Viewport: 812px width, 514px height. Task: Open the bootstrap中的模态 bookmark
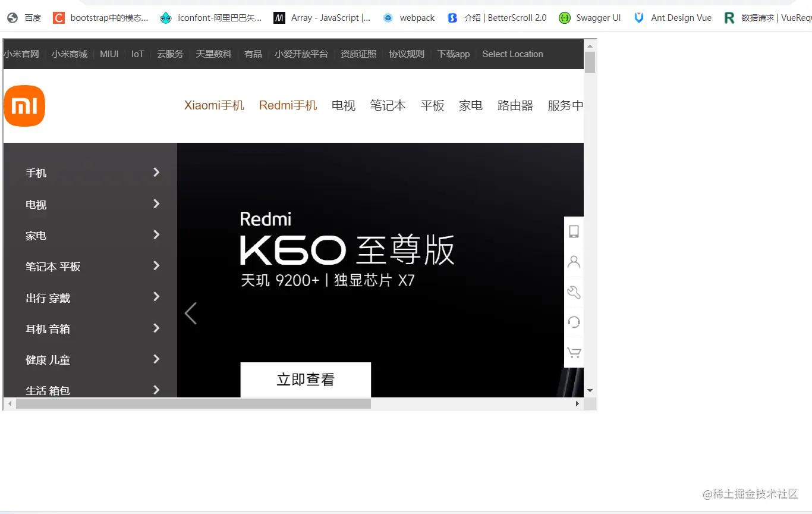click(x=100, y=18)
